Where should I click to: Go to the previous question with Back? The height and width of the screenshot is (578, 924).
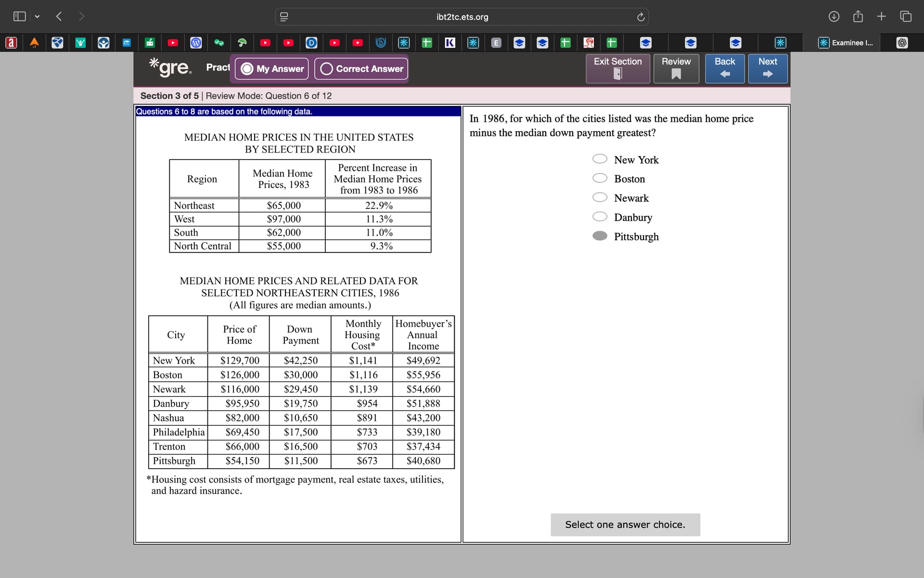(725, 68)
